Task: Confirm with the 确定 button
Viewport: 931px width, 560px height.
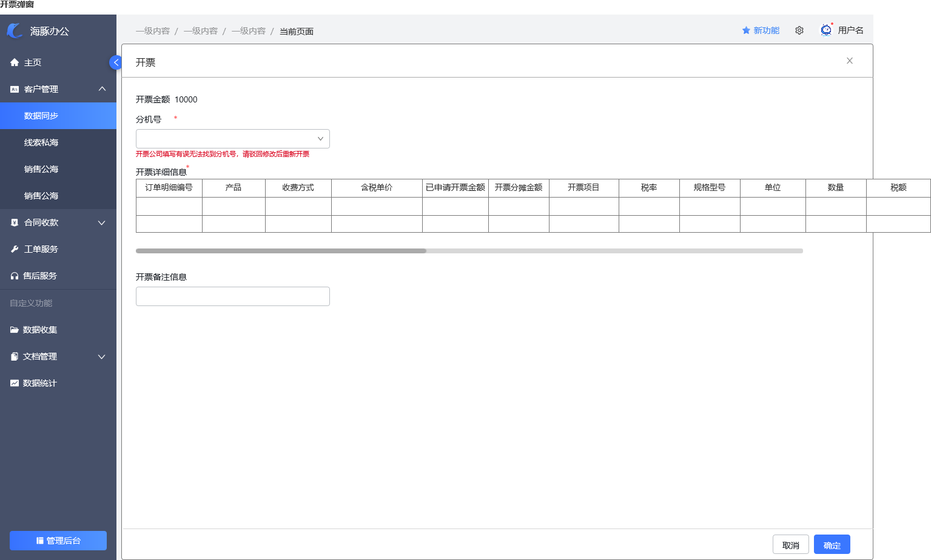Action: 832,544
